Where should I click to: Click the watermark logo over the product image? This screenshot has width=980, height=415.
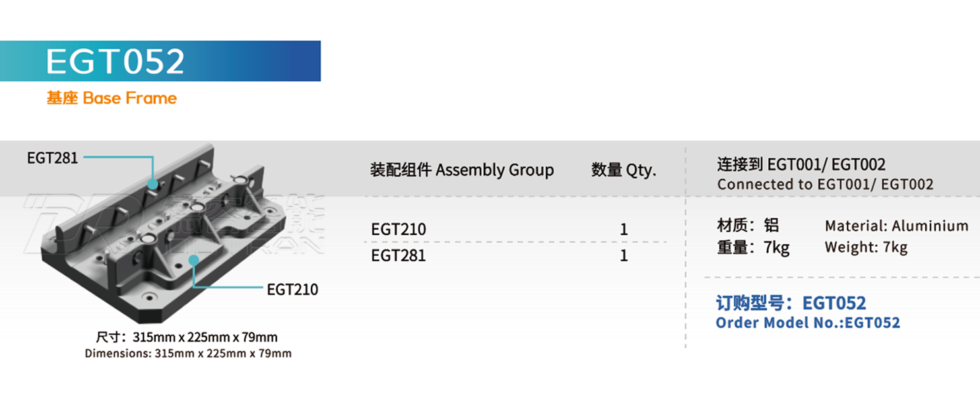[x=174, y=224]
